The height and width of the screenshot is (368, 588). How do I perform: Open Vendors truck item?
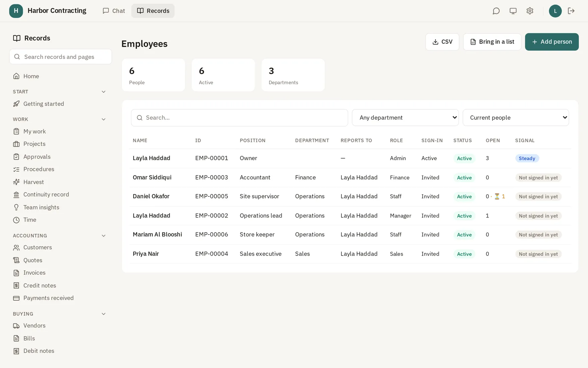click(60, 326)
